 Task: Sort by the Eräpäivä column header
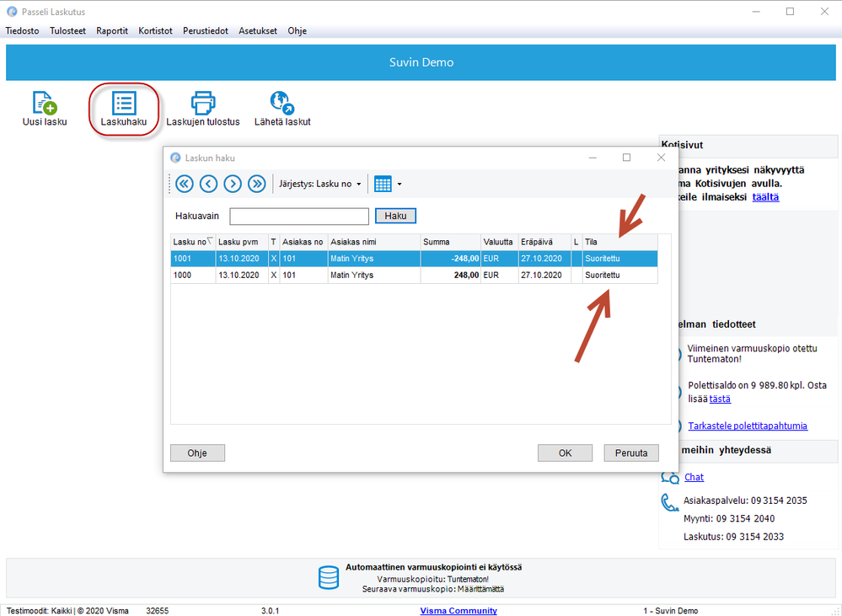544,242
